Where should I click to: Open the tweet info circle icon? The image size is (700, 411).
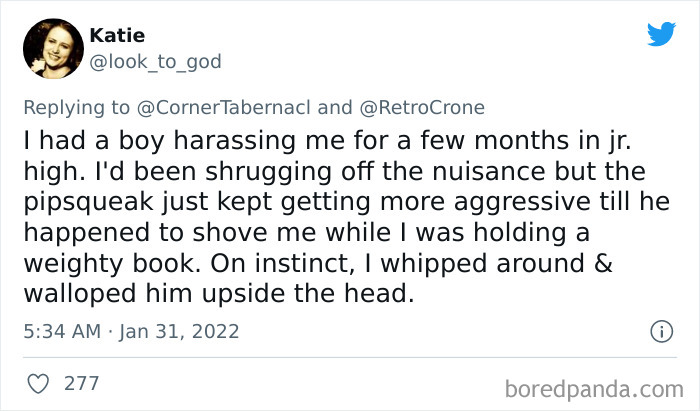[660, 330]
